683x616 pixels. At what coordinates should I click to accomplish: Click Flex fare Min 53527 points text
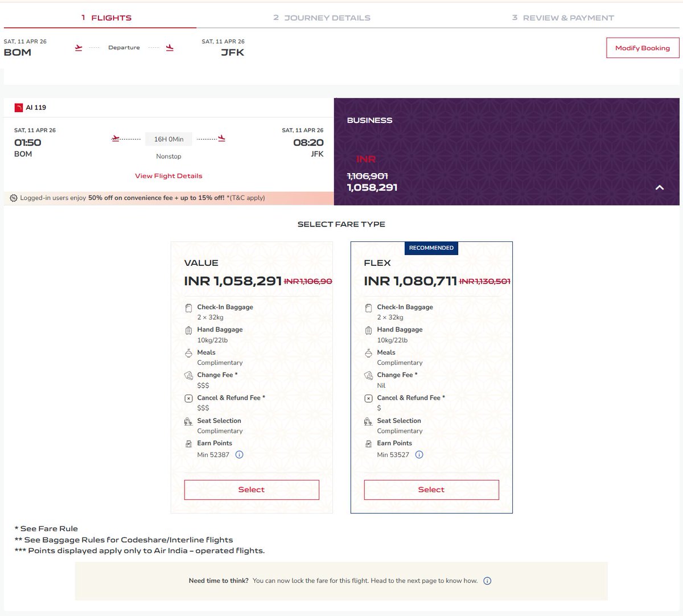[x=393, y=454]
